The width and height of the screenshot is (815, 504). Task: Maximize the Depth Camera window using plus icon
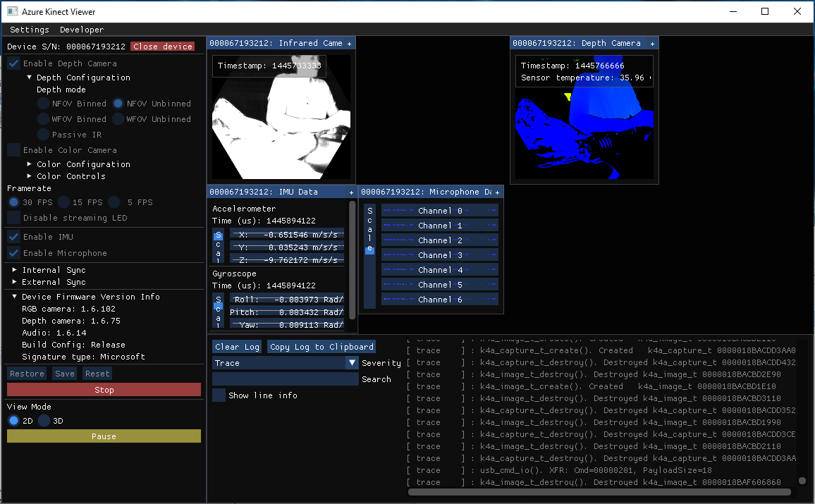[x=652, y=44]
